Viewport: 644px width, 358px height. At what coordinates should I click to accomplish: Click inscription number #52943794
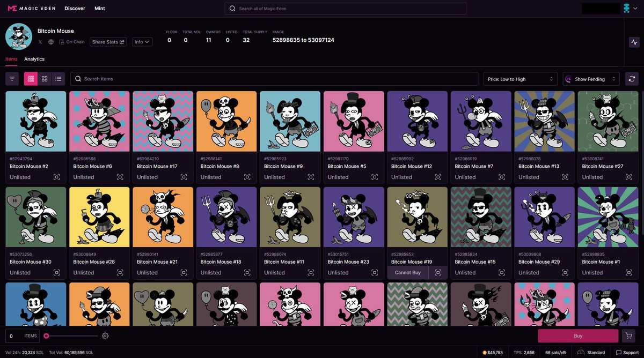(21, 159)
